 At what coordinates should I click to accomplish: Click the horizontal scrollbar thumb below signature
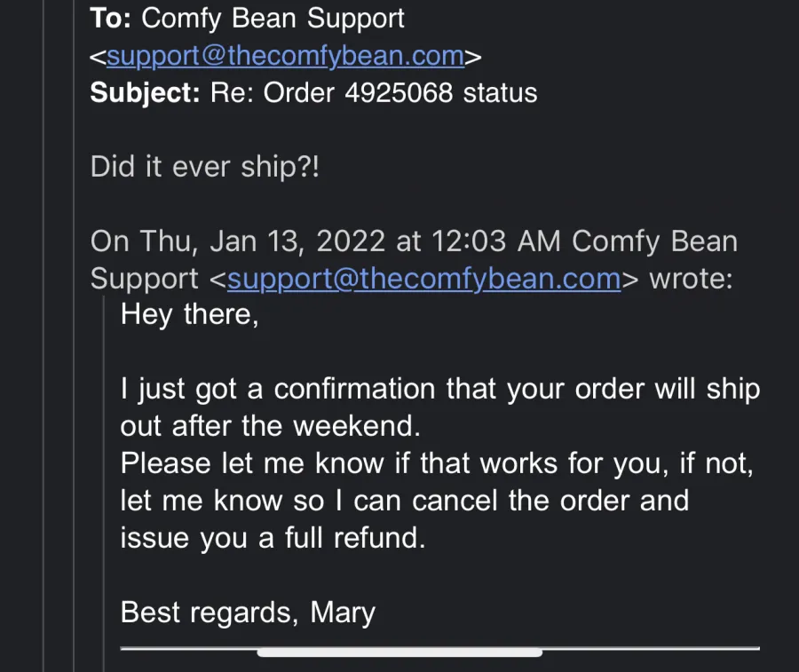399,652
